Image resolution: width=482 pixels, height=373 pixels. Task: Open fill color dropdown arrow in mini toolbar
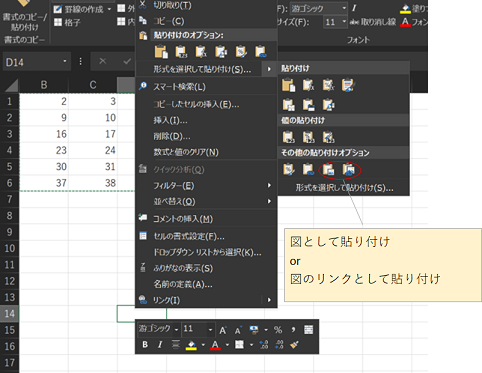203,345
